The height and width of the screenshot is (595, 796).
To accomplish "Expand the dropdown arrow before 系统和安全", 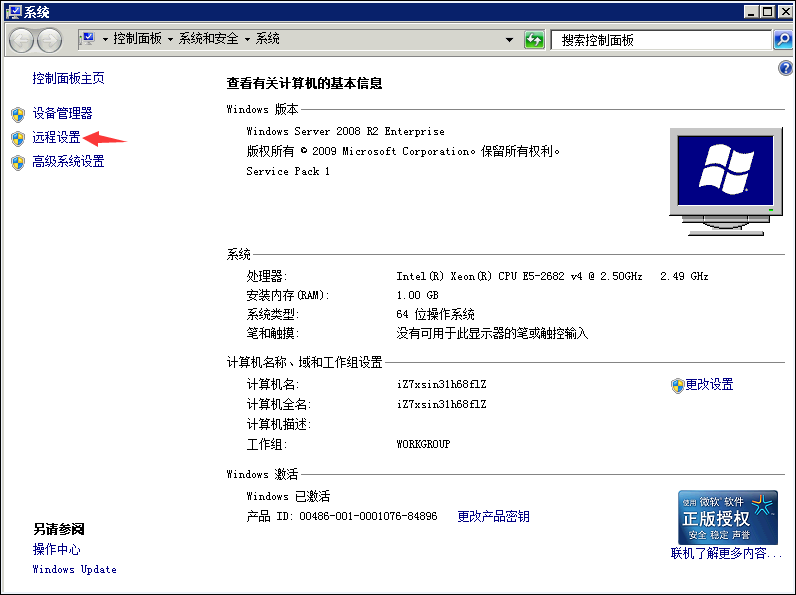I will pyautogui.click(x=170, y=39).
